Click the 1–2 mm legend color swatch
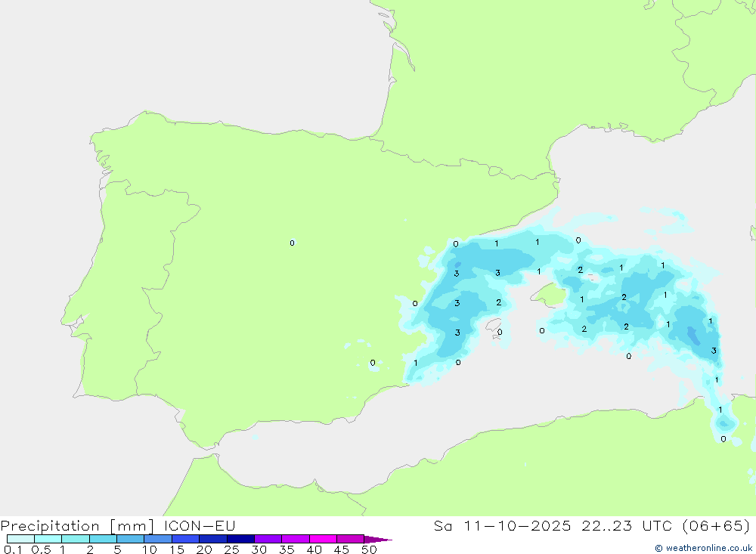 76,539
